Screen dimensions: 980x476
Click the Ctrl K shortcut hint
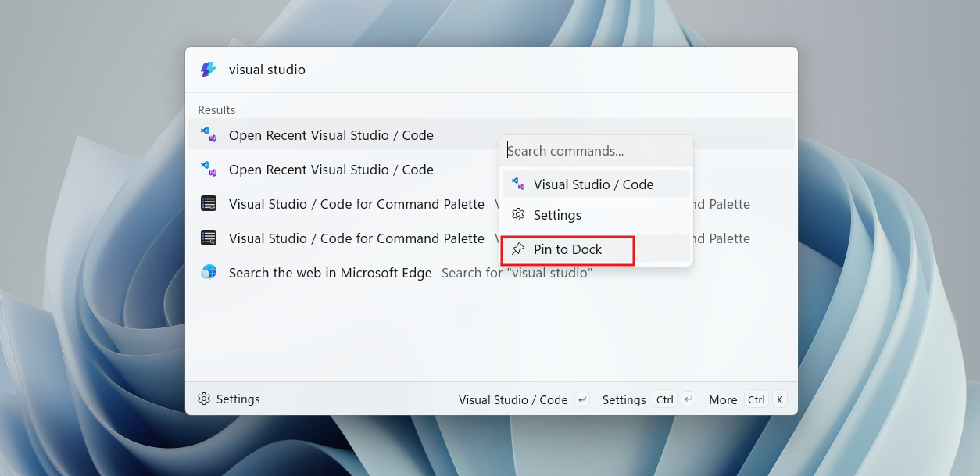point(768,399)
